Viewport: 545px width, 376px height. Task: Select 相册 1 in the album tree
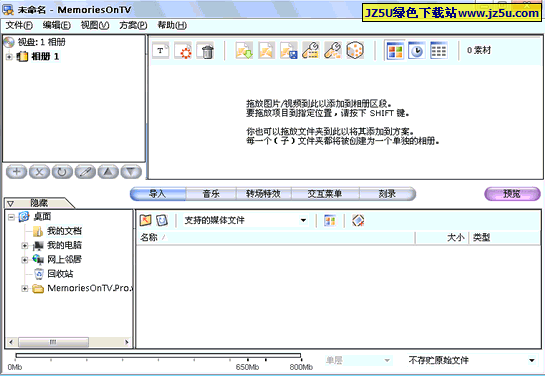[45, 56]
